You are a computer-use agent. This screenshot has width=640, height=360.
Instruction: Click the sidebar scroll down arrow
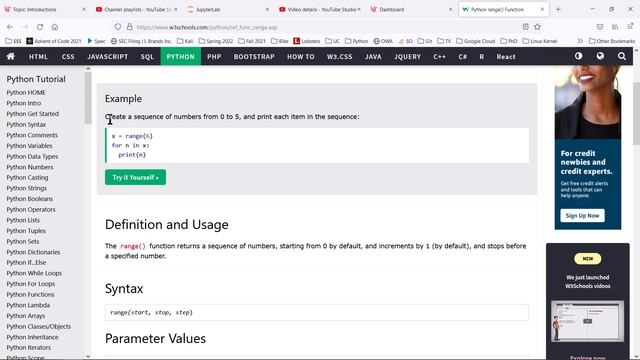[x=88, y=356]
